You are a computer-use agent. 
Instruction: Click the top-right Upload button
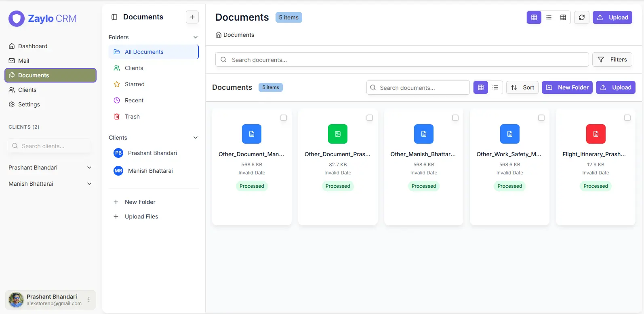coord(612,17)
